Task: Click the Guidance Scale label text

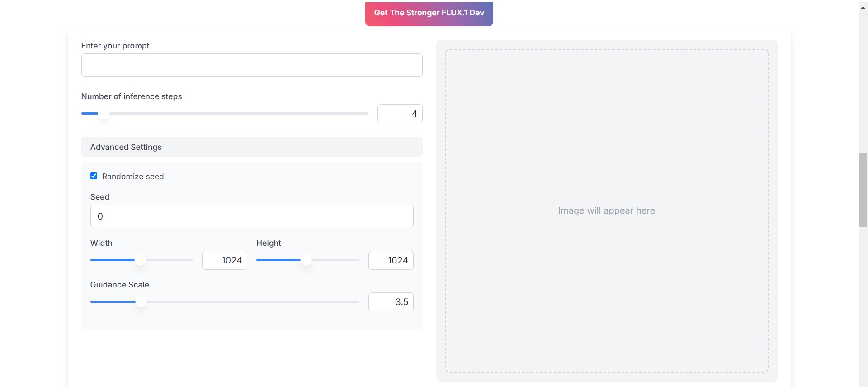Action: pos(120,285)
